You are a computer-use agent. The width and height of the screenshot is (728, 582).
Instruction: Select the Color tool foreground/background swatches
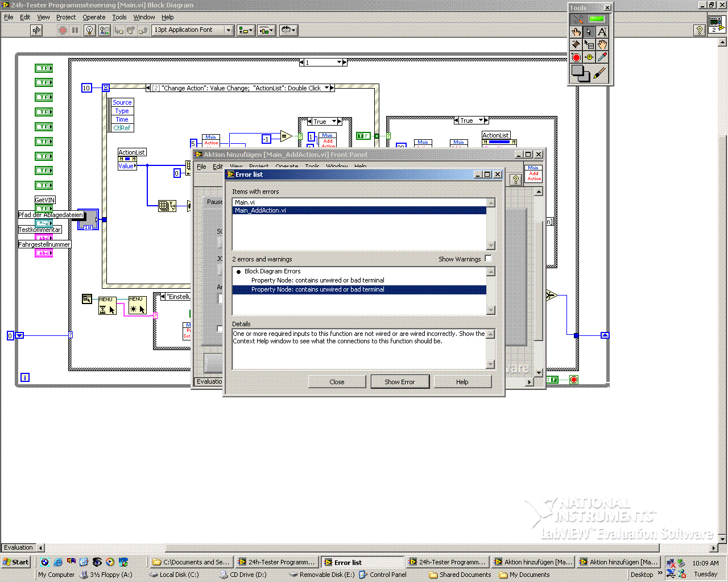(x=581, y=73)
